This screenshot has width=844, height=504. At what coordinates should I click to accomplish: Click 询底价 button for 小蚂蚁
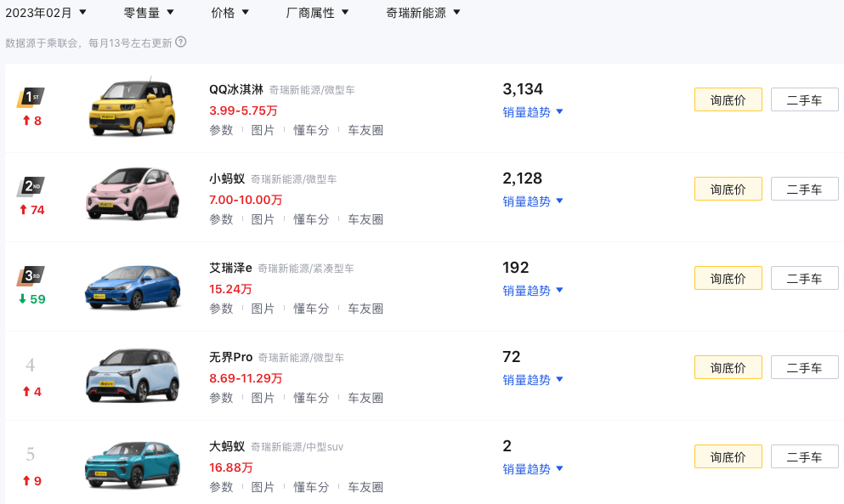[728, 189]
